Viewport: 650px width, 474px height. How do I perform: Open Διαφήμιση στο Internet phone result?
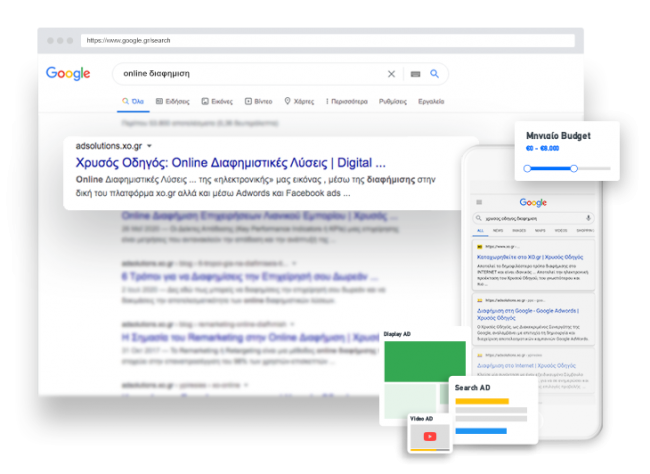[526, 365]
